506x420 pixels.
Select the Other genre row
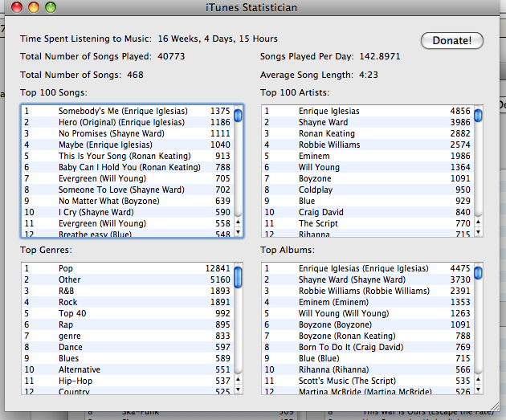pos(128,279)
